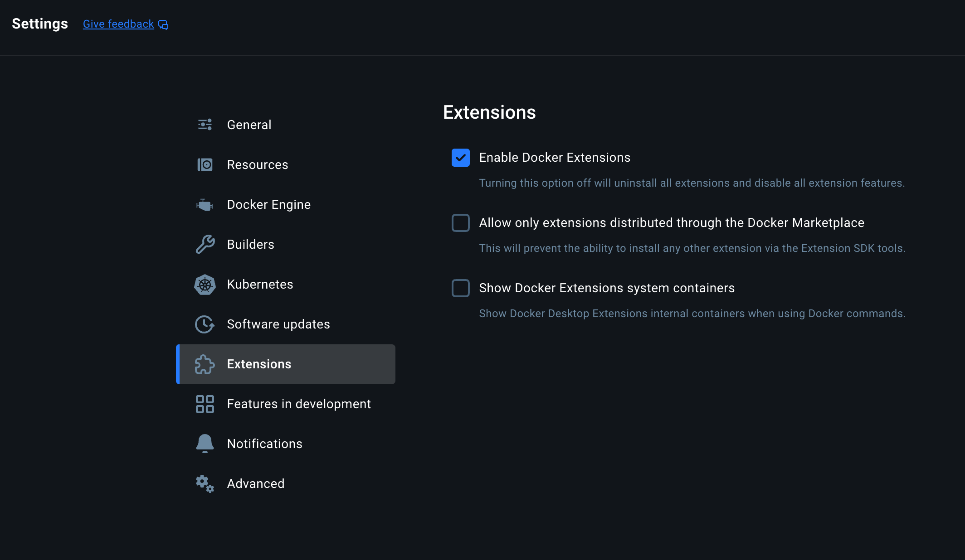This screenshot has width=965, height=560.
Task: Select the Notifications menu item
Action: [x=264, y=444]
